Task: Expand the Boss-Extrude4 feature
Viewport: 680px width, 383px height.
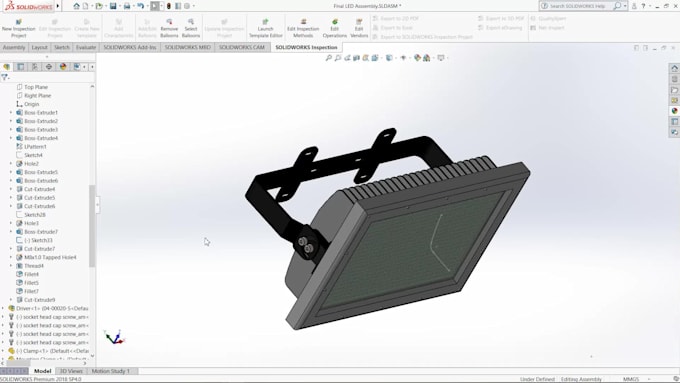Action: [x=11, y=138]
